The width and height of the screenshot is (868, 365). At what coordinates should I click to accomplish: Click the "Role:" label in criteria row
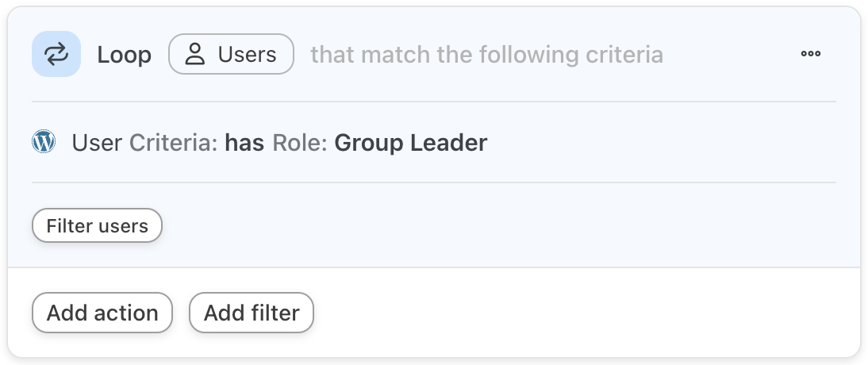coord(299,143)
